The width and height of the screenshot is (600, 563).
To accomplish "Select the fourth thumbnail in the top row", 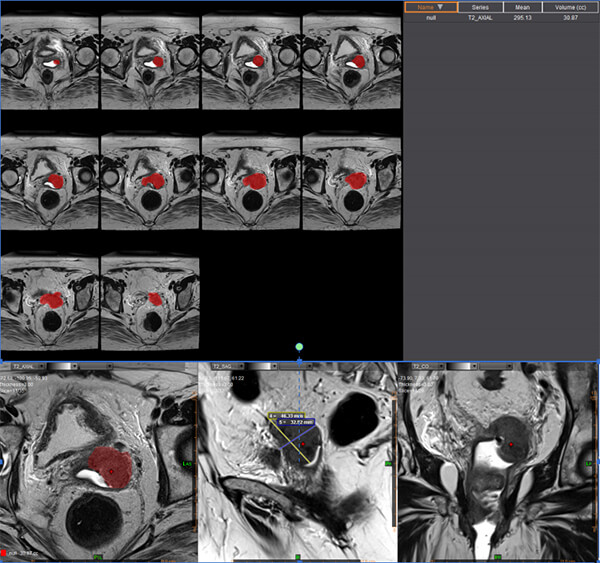I will (351, 62).
